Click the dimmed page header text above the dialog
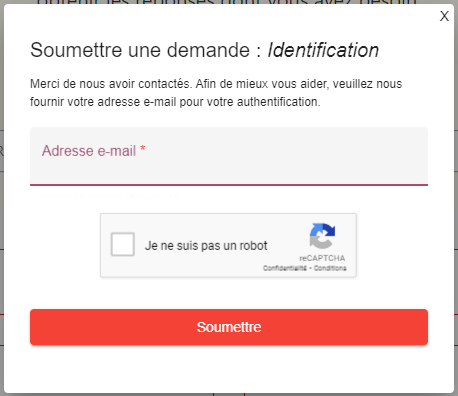Viewport: 458px width, 396px height. point(227,2)
